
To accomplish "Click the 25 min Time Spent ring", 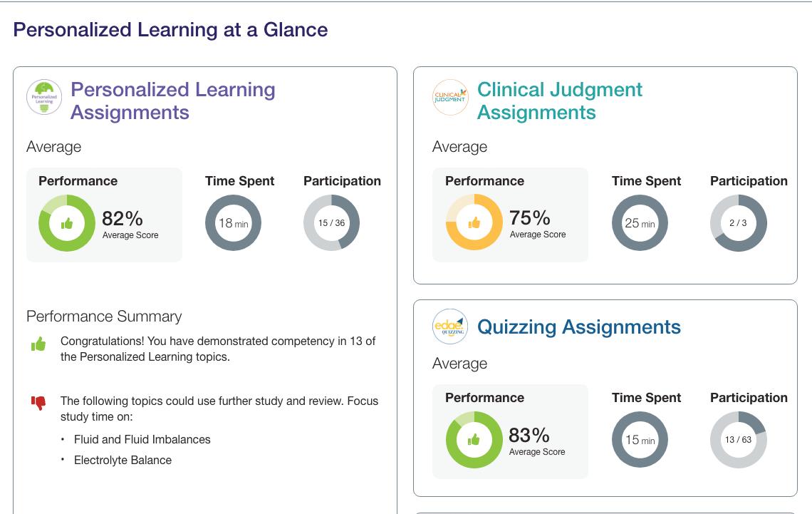I will click(640, 223).
